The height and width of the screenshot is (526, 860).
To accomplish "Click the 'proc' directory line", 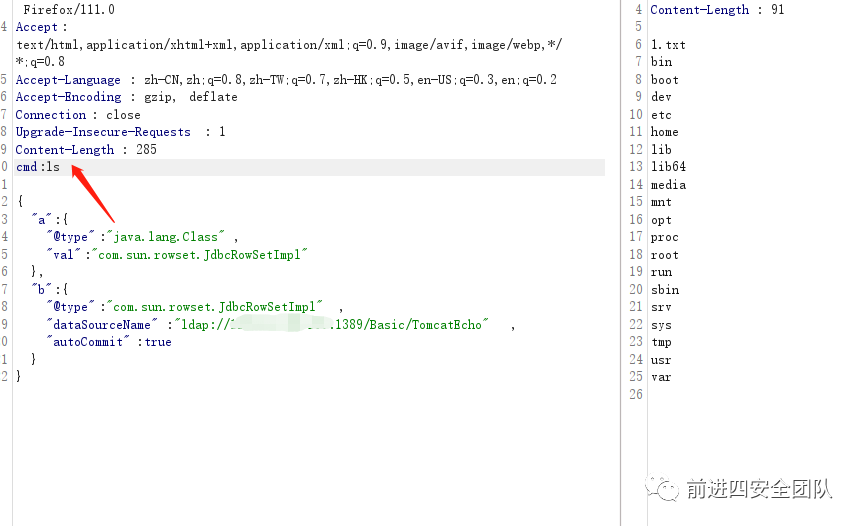I will pyautogui.click(x=665, y=237).
